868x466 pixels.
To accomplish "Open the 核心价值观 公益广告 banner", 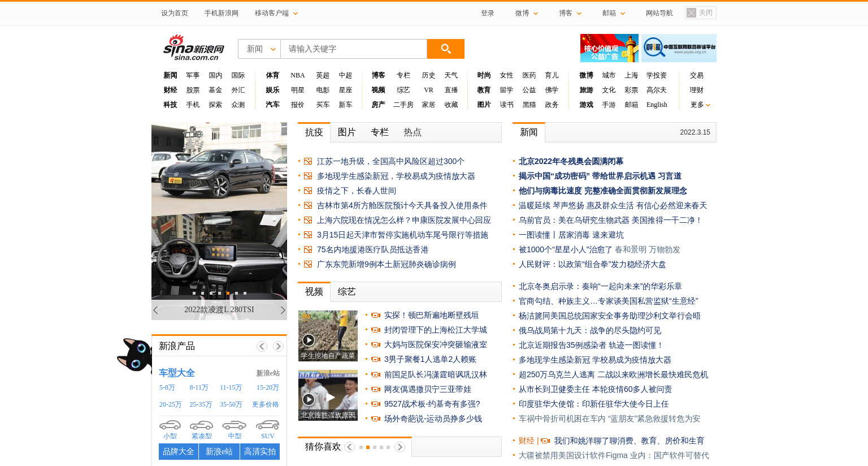I will point(609,48).
